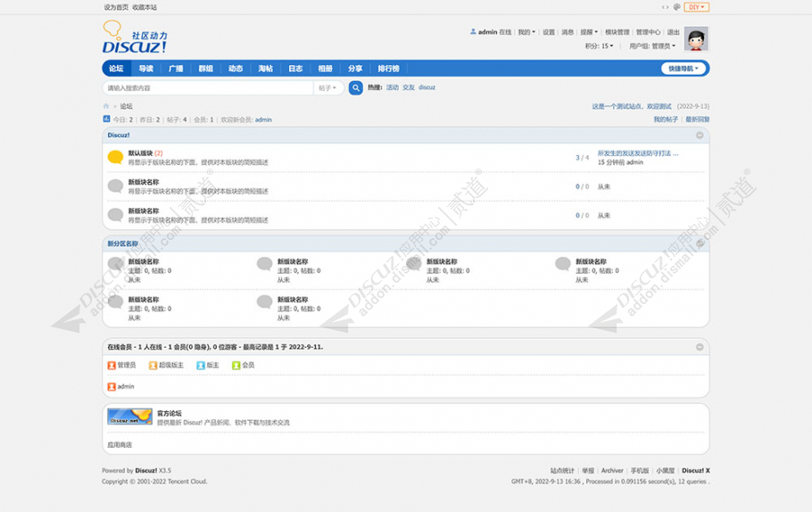
Task: Click the orange 管理员 legend icon
Action: click(112, 366)
